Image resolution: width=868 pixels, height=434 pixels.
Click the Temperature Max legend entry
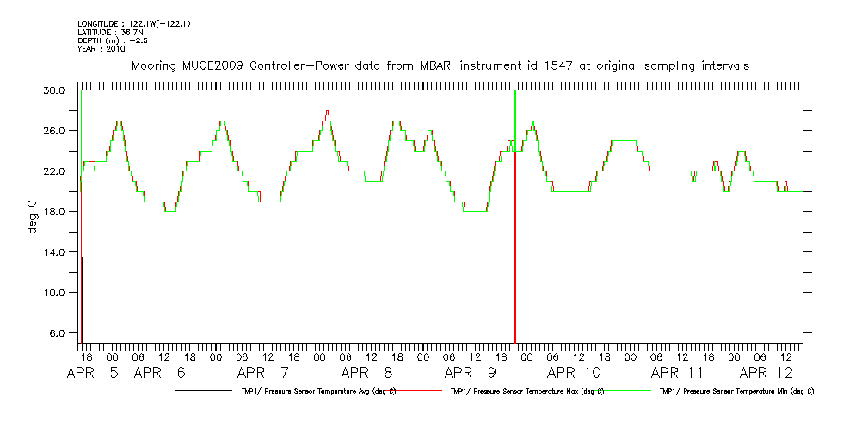coord(525,390)
